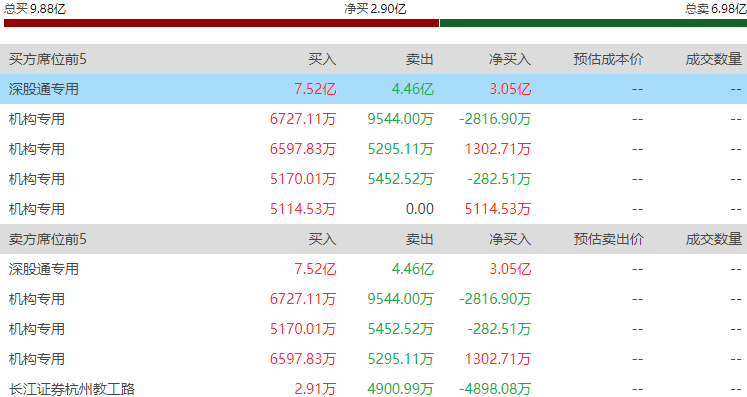Click 6727.11万 in the 卖方席位前5 table
Screen dimensions: 747x397
(303, 299)
